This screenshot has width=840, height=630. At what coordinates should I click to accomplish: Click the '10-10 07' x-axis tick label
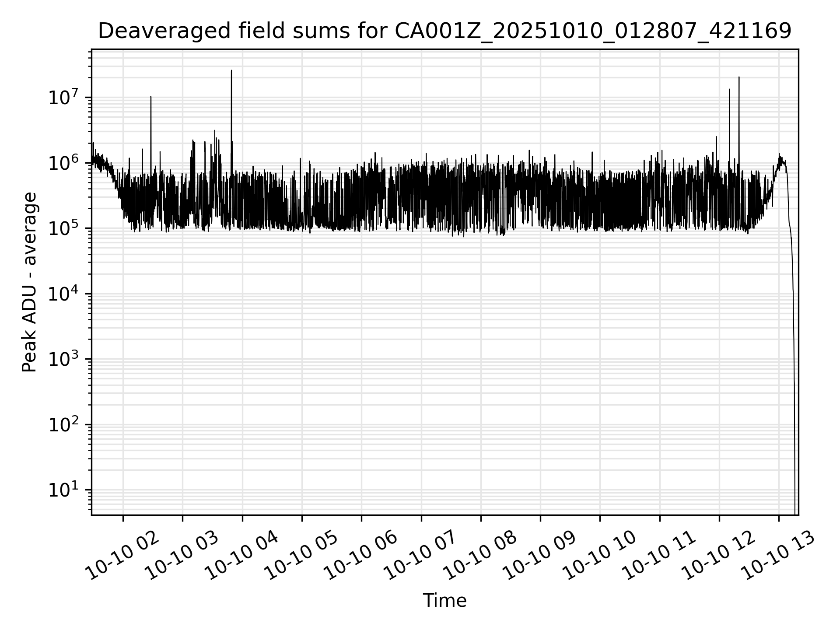click(x=420, y=556)
